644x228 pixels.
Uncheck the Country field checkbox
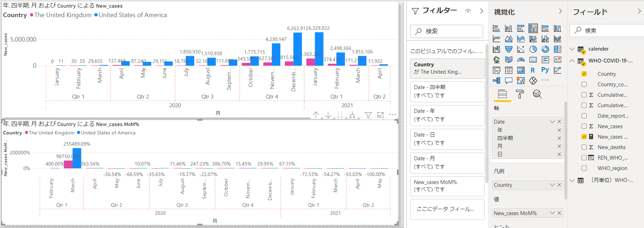pos(584,74)
